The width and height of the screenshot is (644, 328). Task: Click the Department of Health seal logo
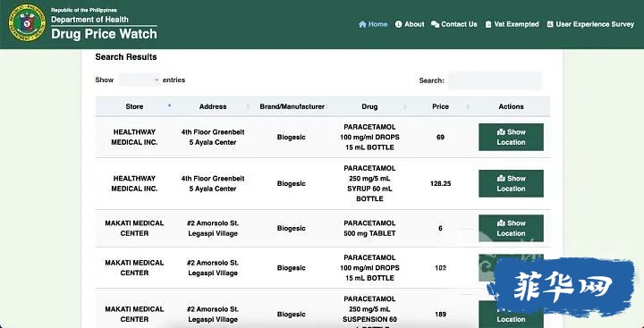27,23
